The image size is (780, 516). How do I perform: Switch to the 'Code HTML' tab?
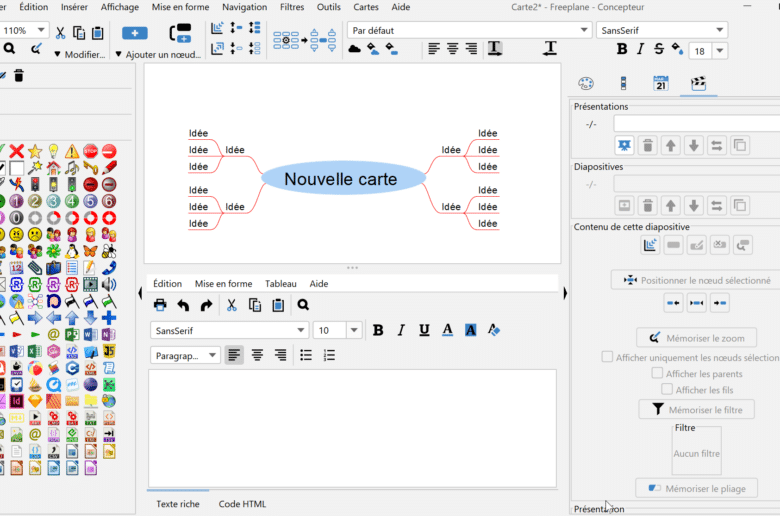coord(242,504)
